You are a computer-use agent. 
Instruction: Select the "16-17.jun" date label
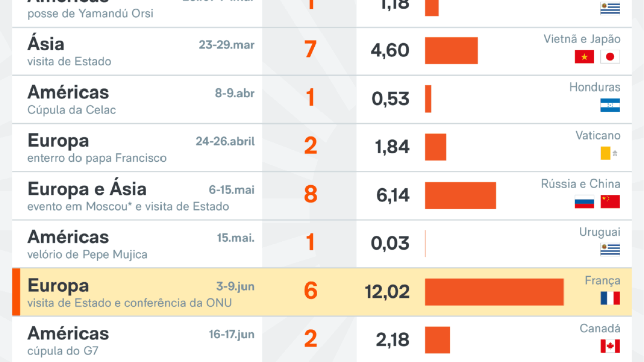(231, 334)
